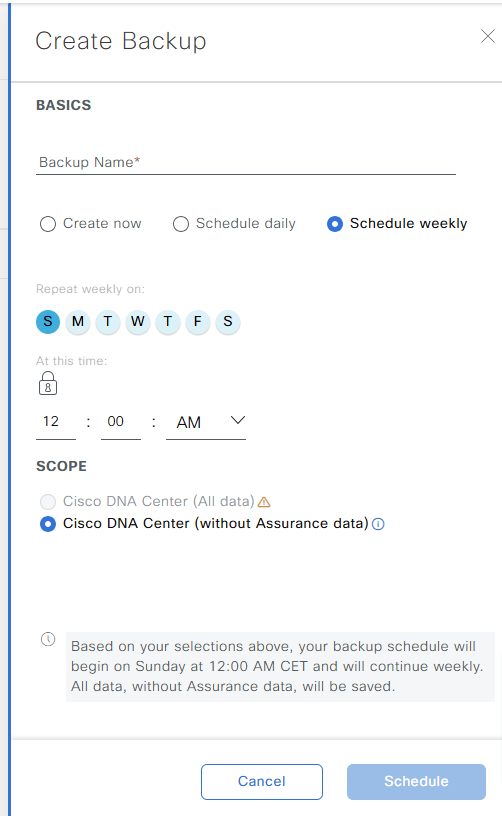
Task: Click the lock icon under At this time
Action: [48, 383]
